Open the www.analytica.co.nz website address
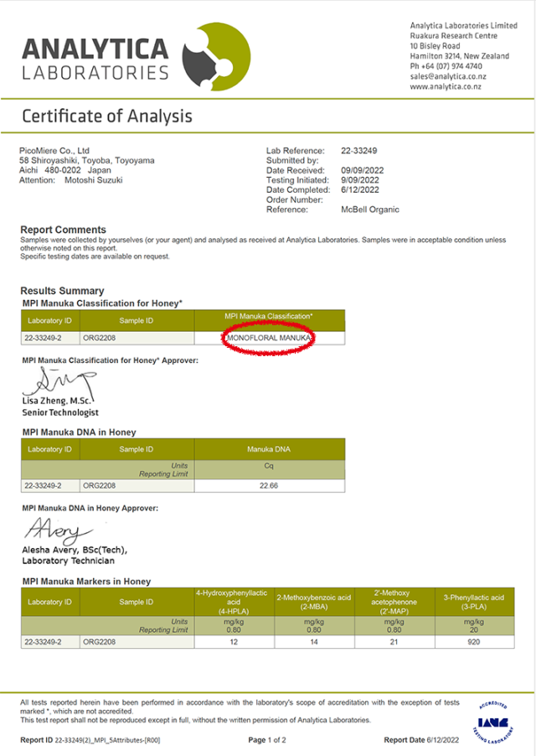This screenshot has height=756, width=536. pyautogui.click(x=446, y=86)
